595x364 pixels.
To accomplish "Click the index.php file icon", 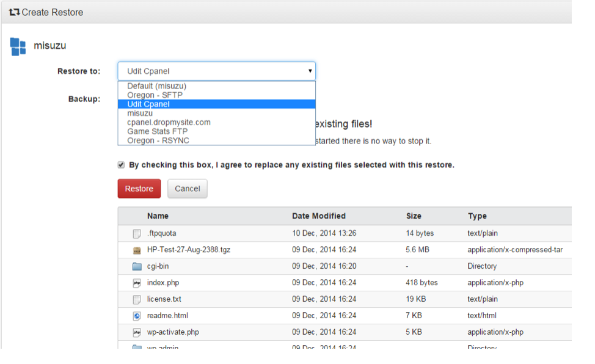I will coord(137,283).
